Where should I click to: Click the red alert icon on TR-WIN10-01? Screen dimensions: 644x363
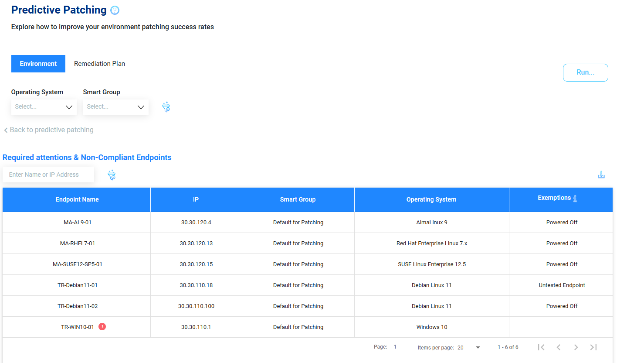[x=102, y=327]
